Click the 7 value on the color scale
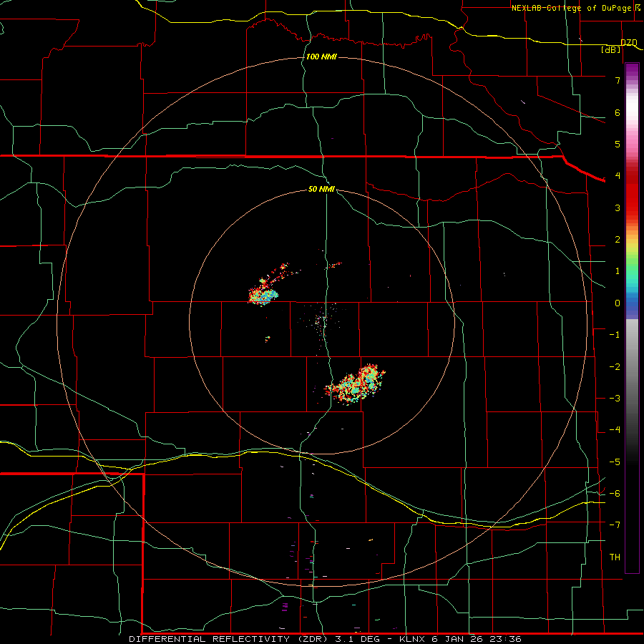This screenshot has height=644, width=644. click(x=618, y=80)
